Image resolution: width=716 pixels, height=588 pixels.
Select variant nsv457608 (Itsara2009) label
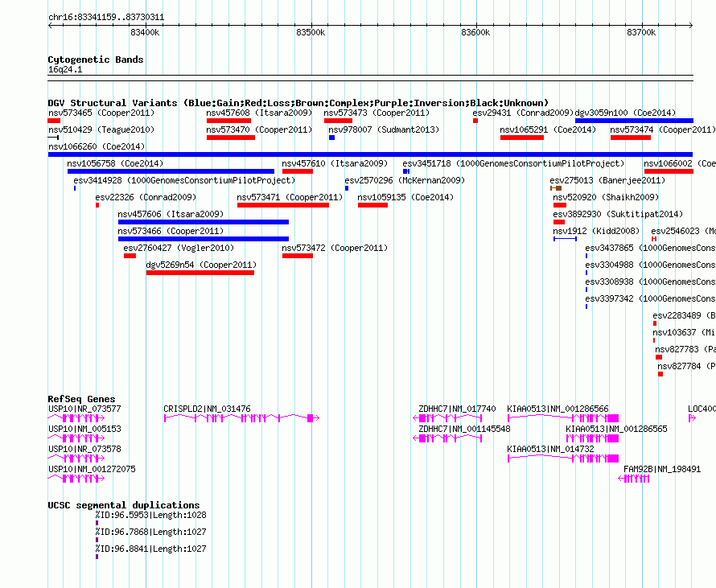pos(259,113)
